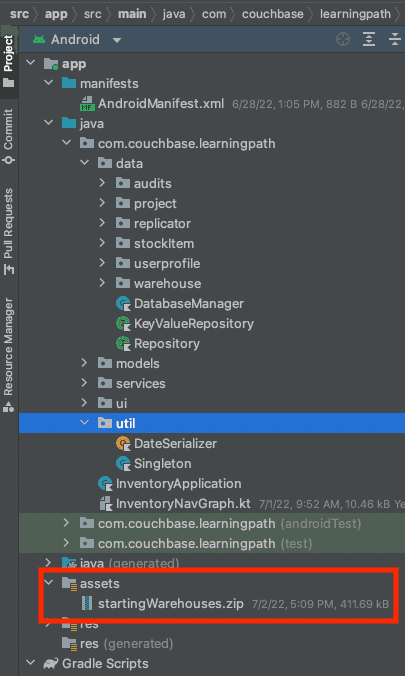The width and height of the screenshot is (405, 676).
Task: Collapse the app module node
Action: click(x=31, y=63)
